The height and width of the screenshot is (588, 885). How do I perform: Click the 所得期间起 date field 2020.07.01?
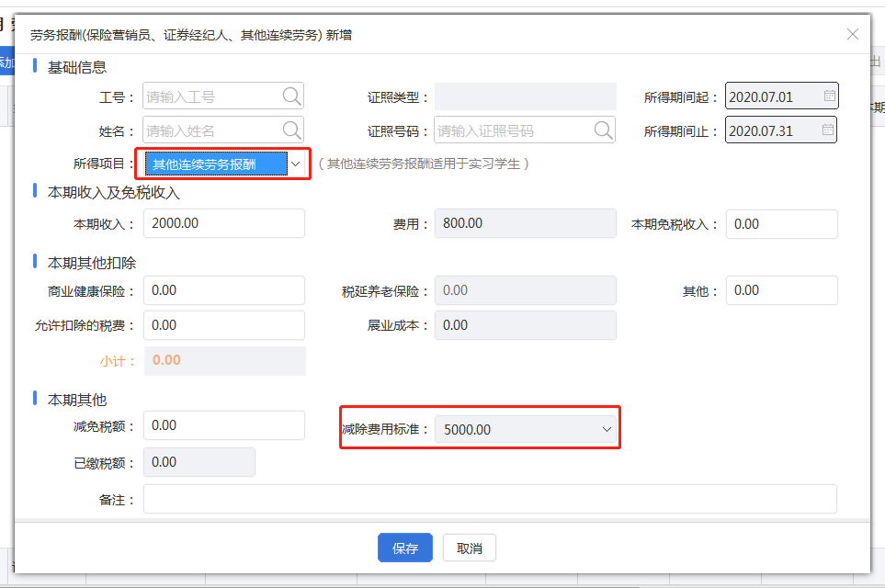click(x=782, y=96)
